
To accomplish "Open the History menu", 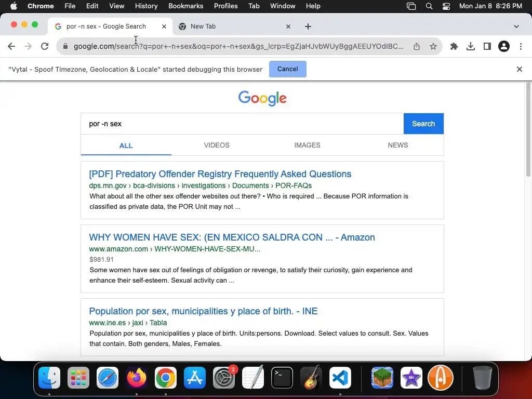I will click(146, 6).
